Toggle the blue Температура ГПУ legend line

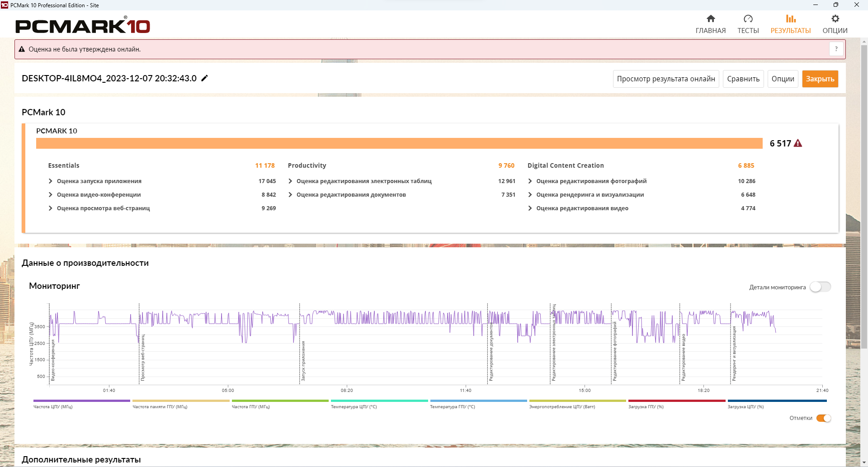478,401
